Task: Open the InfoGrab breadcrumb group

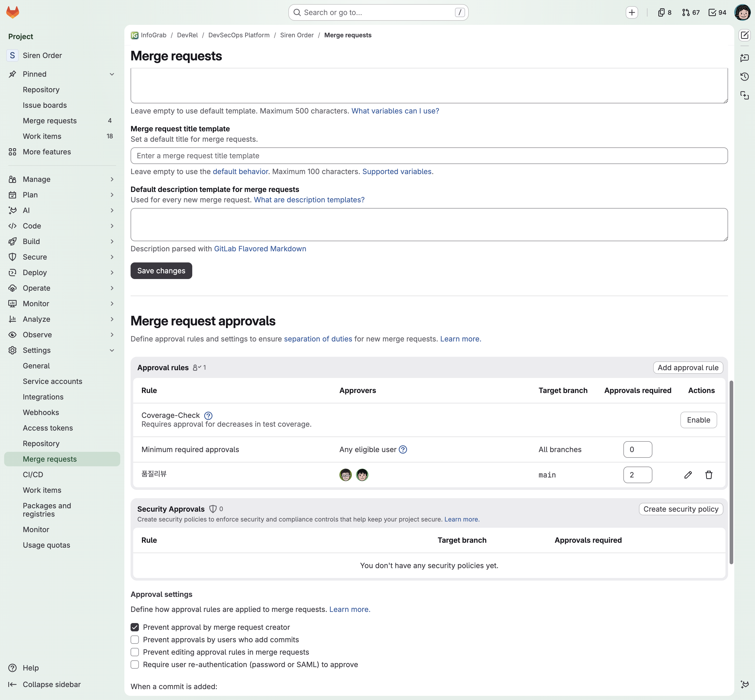Action: 148,35
